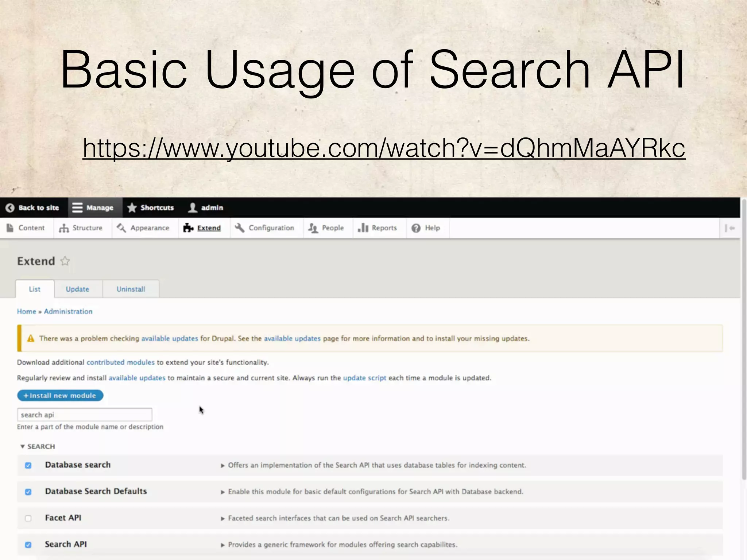Click the Help menu label

[x=433, y=228]
